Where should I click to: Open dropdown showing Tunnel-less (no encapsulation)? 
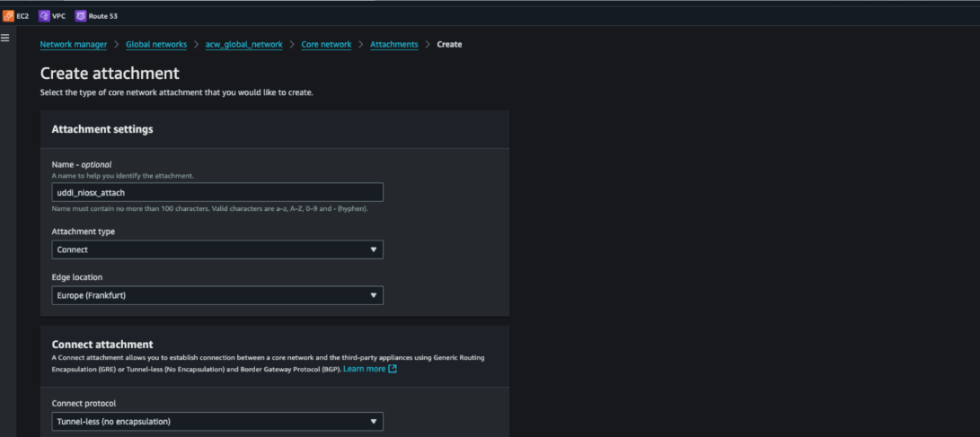216,422
